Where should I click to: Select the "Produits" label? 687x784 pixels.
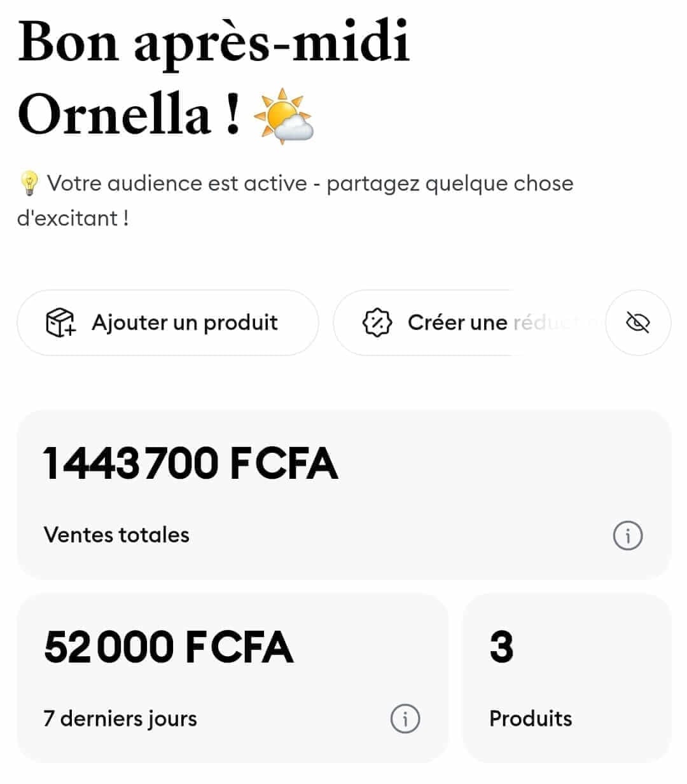(x=531, y=719)
